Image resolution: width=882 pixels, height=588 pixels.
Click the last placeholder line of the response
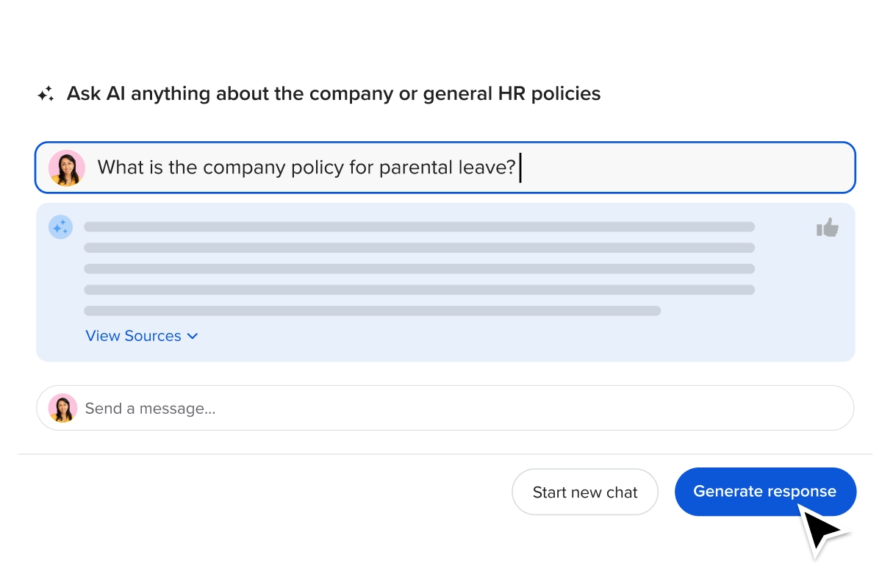pos(373,311)
